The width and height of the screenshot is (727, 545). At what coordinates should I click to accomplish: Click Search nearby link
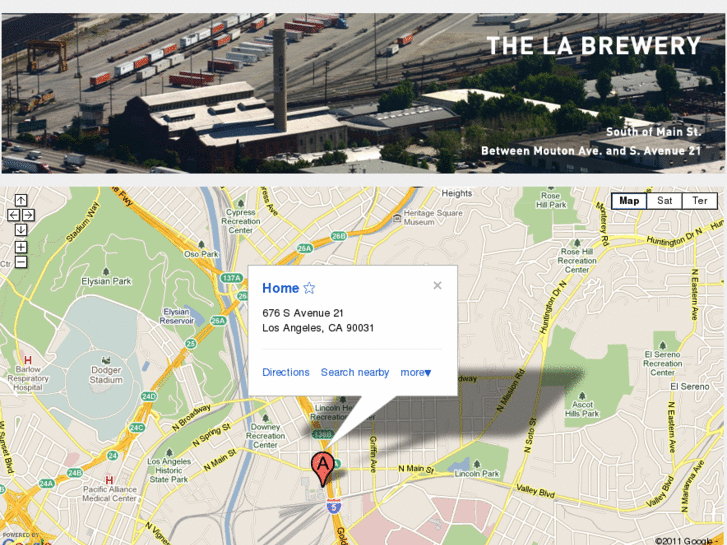(x=355, y=372)
